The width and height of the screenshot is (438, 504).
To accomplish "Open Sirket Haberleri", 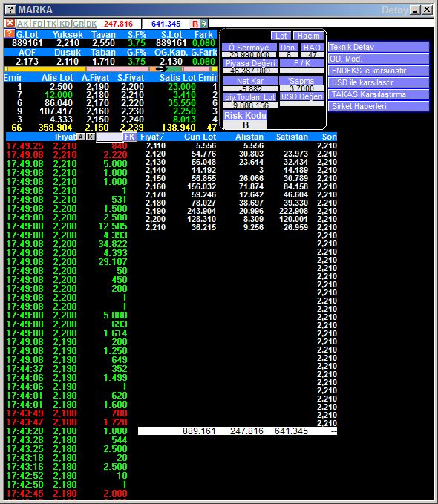I will (x=379, y=106).
